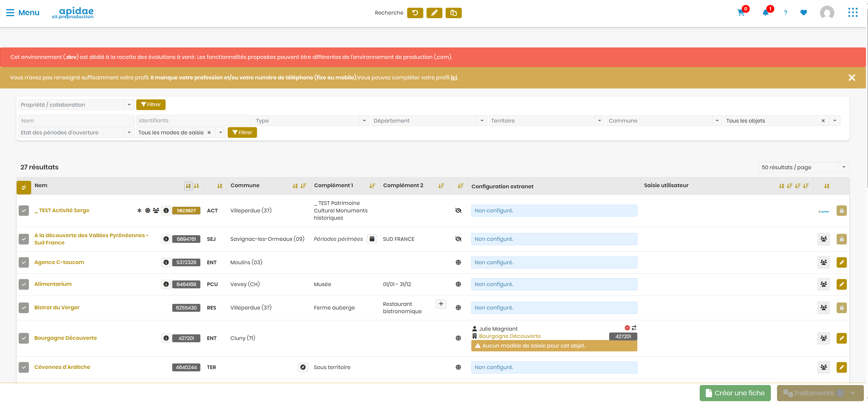
Task: Click info icon for Alimentarium
Action: [x=166, y=284]
